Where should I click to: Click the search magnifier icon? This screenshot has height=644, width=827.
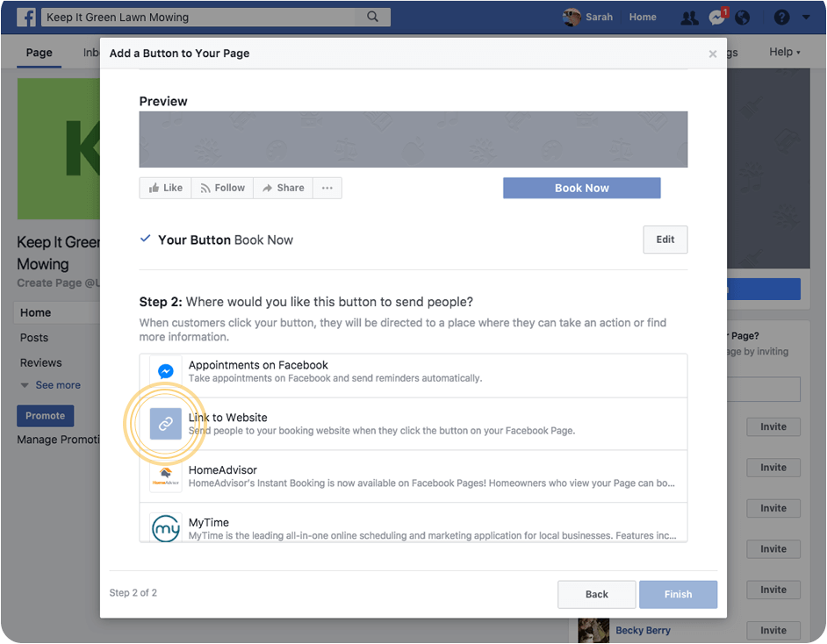[372, 17]
